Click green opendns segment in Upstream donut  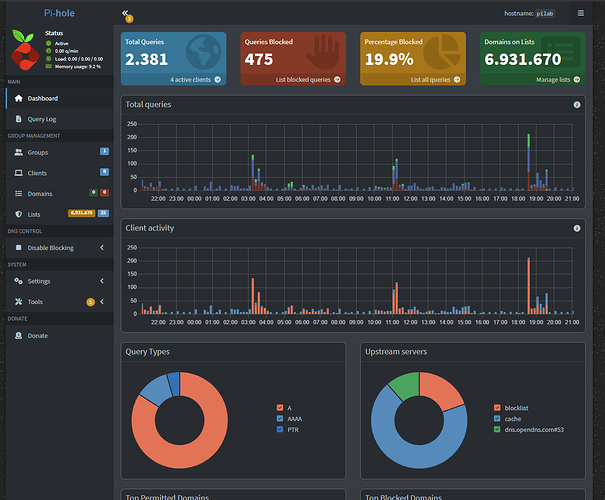[x=406, y=384]
